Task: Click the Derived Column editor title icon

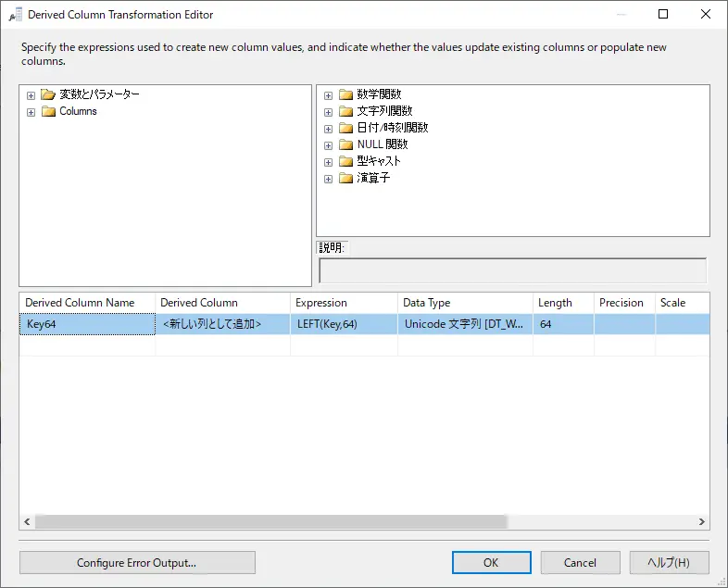Action: click(16, 15)
